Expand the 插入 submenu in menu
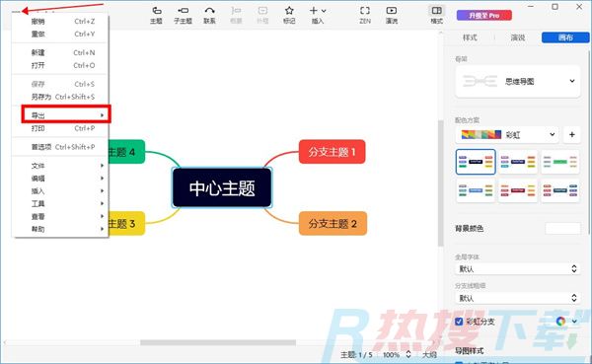 point(60,191)
